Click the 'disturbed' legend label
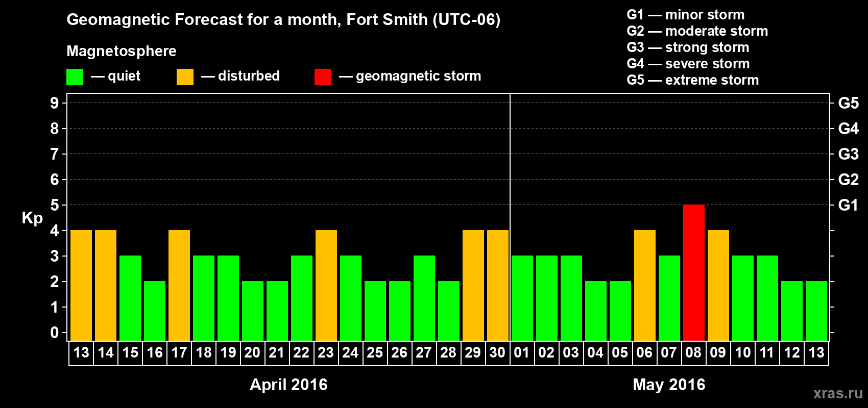Screen dimensions: 868x408 point(249,76)
